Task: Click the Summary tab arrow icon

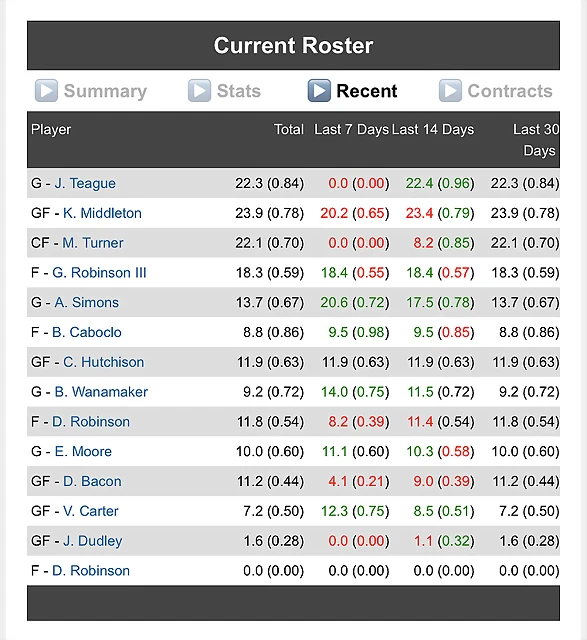Action: point(46,91)
